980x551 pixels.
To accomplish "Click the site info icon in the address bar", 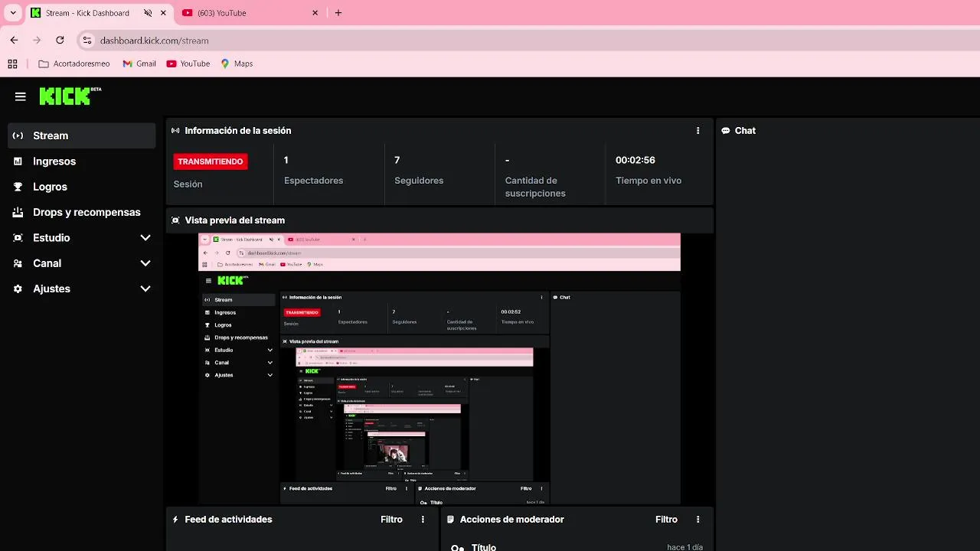I will tap(87, 41).
